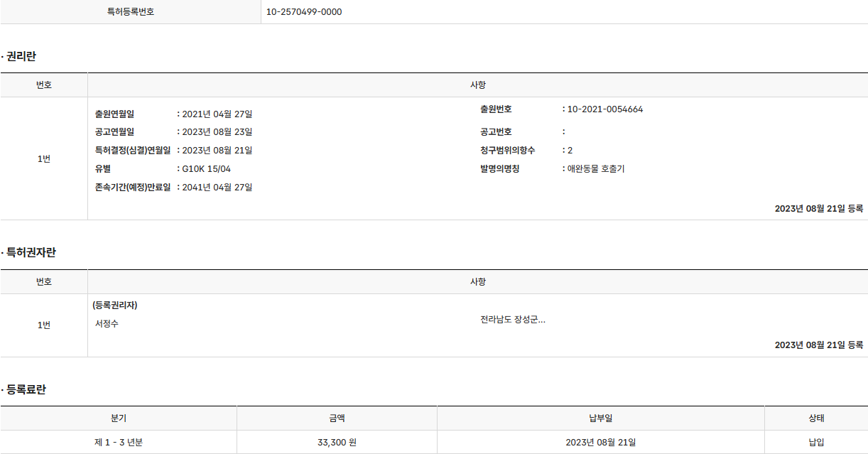Select the 유별 classification G10K 15/04

pos(206,169)
